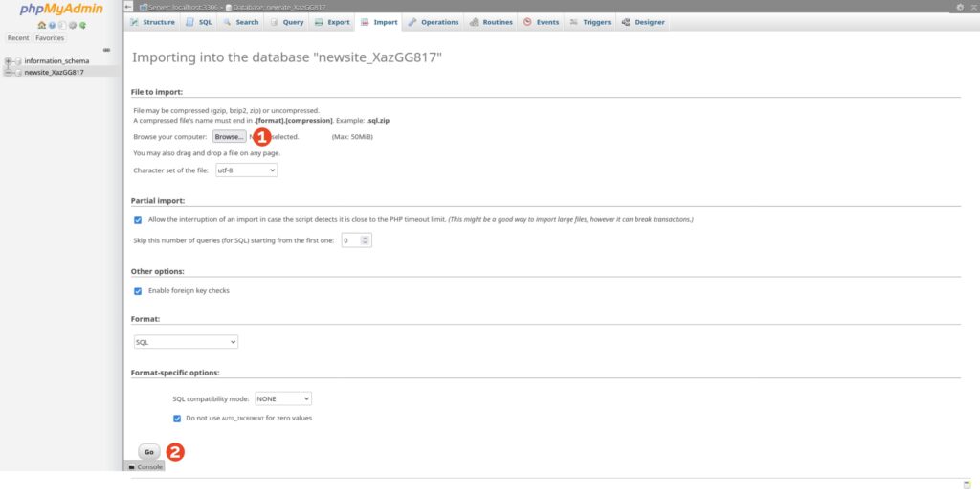Click the information_schema database icon
The height and width of the screenshot is (500, 980).
(18, 61)
